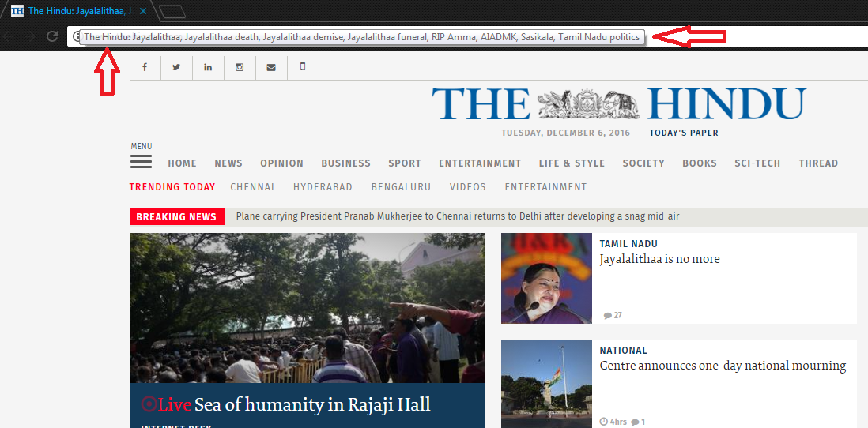Open The Hindu Twitter icon
This screenshot has height=428, width=868.
pyautogui.click(x=176, y=67)
